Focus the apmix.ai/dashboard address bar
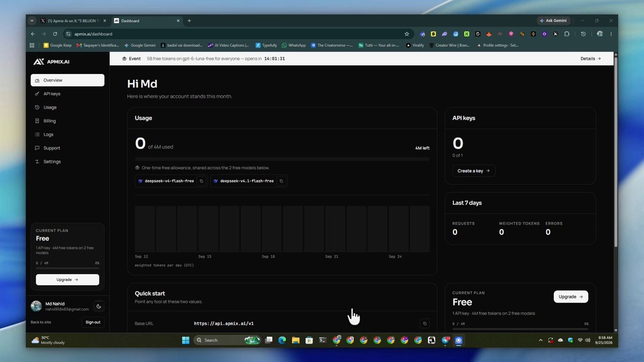This screenshot has height=362, width=644. pyautogui.click(x=236, y=34)
